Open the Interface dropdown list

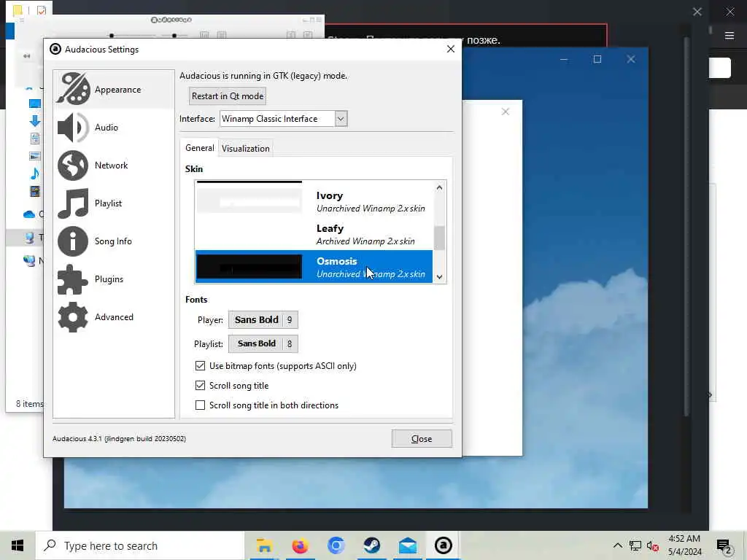click(284, 119)
